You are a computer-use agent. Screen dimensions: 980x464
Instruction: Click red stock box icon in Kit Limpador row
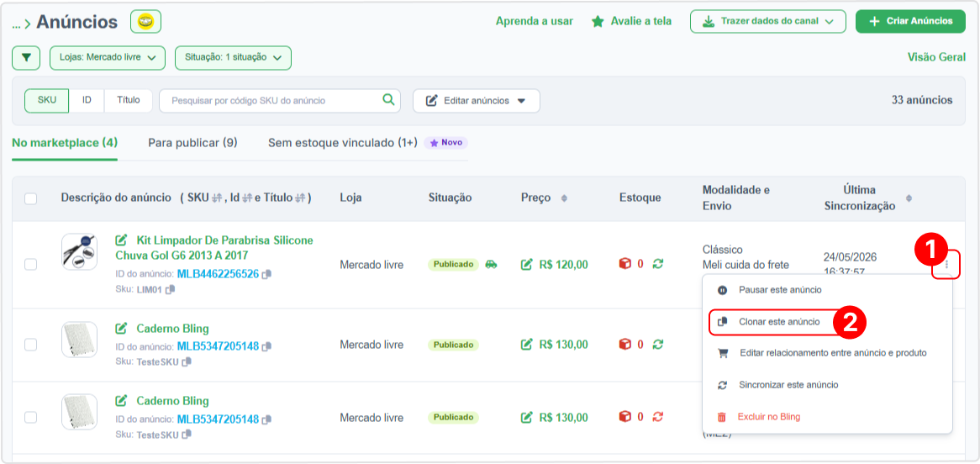pos(625,264)
